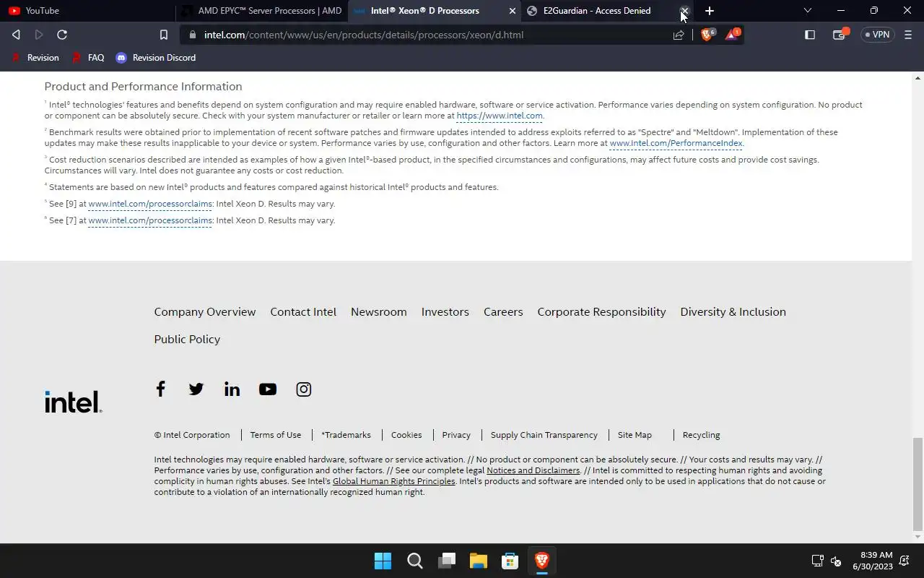Open the Revision bookmark

(x=35, y=58)
